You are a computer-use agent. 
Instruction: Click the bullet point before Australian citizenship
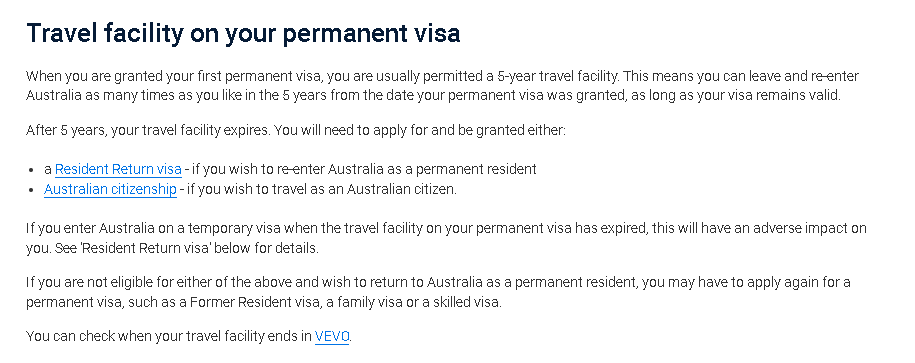[32, 190]
